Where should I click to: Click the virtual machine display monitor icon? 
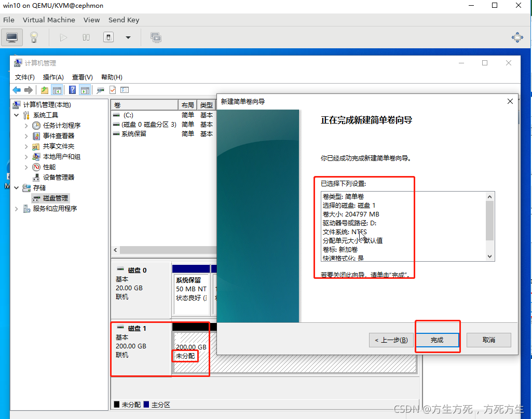coord(11,37)
